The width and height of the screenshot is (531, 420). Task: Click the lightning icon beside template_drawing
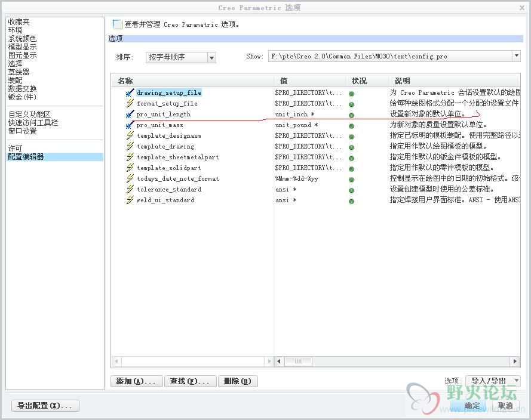(x=130, y=146)
